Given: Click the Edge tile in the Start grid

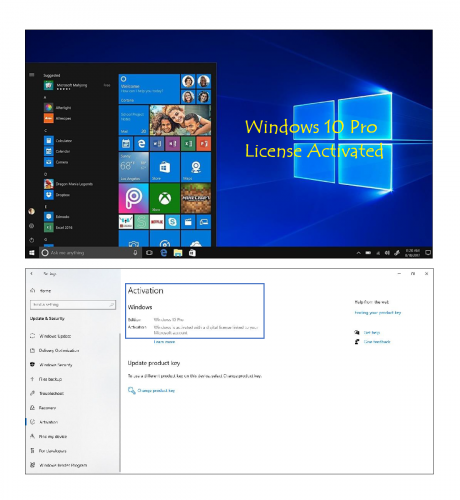Looking at the screenshot, I should tap(141, 144).
